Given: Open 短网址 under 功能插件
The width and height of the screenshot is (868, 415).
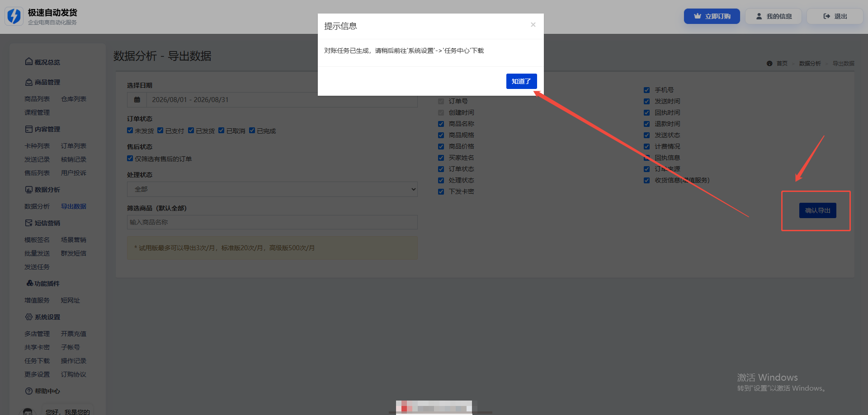Looking at the screenshot, I should coord(71,300).
